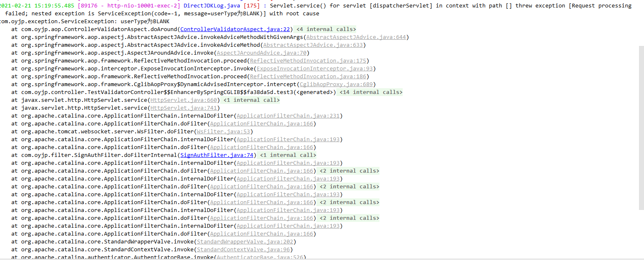
Task: Expand <1 internal call> after HttpServlet.java:660
Action: (x=251, y=100)
